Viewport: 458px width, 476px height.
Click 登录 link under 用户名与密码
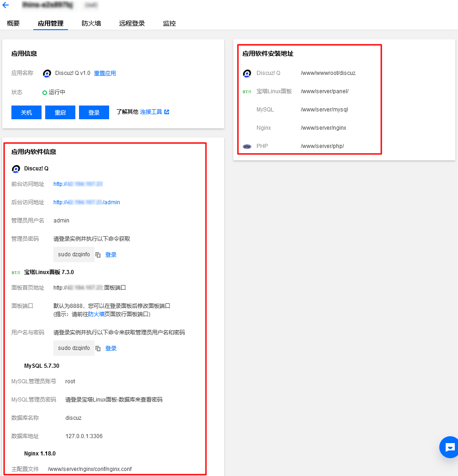click(x=111, y=348)
